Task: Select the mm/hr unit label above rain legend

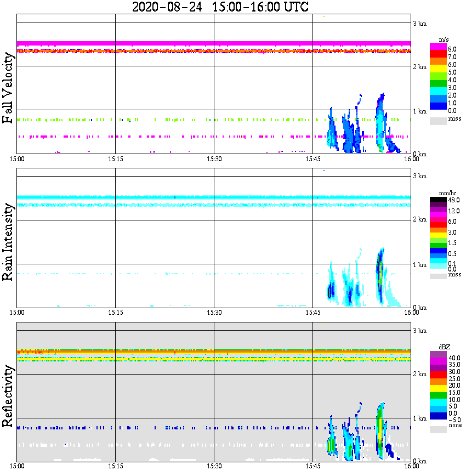Action: [x=447, y=193]
